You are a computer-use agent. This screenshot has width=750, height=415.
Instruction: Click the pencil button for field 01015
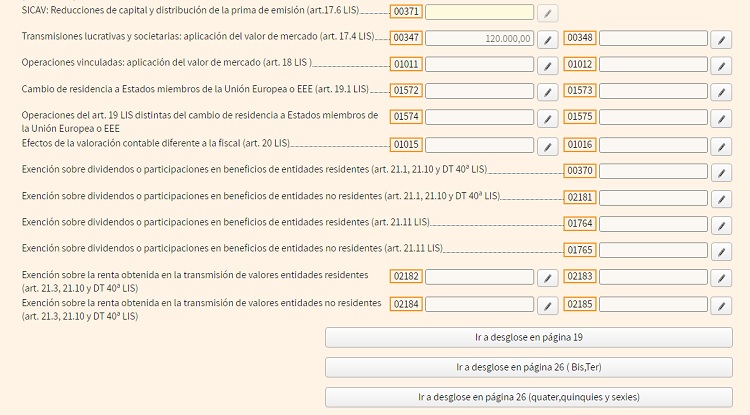(x=548, y=146)
